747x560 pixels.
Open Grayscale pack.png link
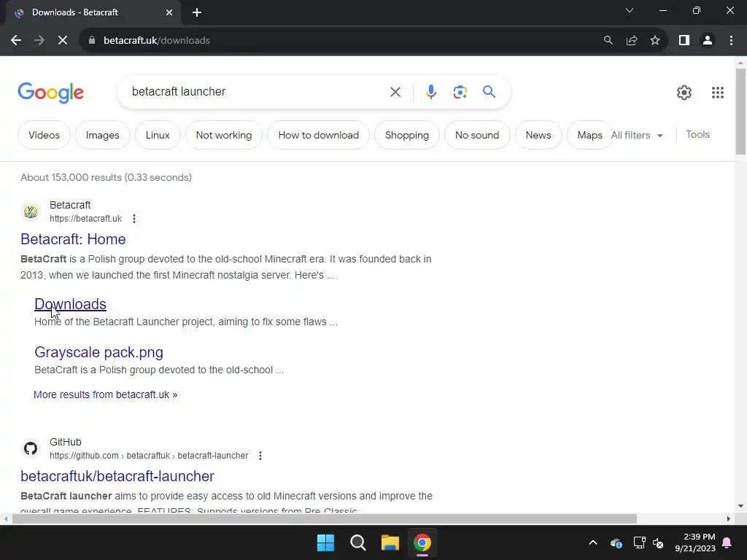[x=98, y=352]
